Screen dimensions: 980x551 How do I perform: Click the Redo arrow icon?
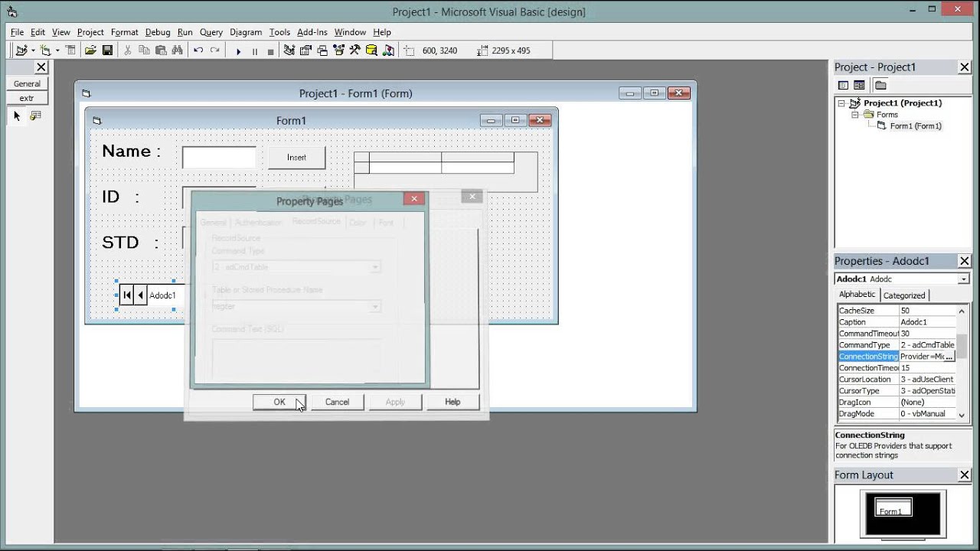(215, 51)
